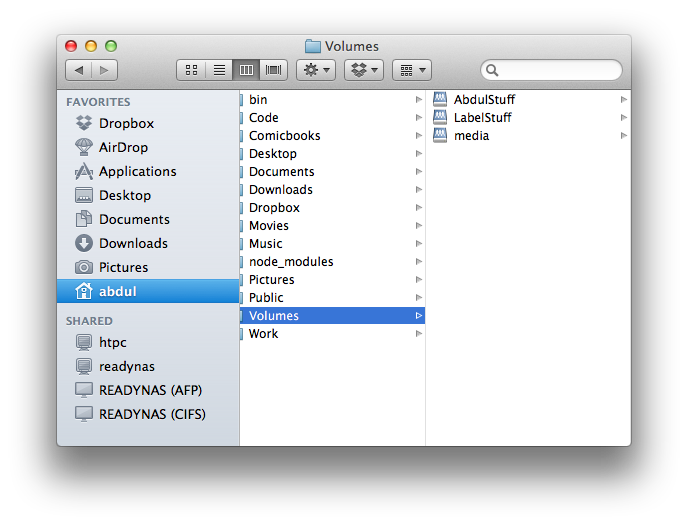
Task: Open the Action gear dropdown menu
Action: [x=317, y=70]
